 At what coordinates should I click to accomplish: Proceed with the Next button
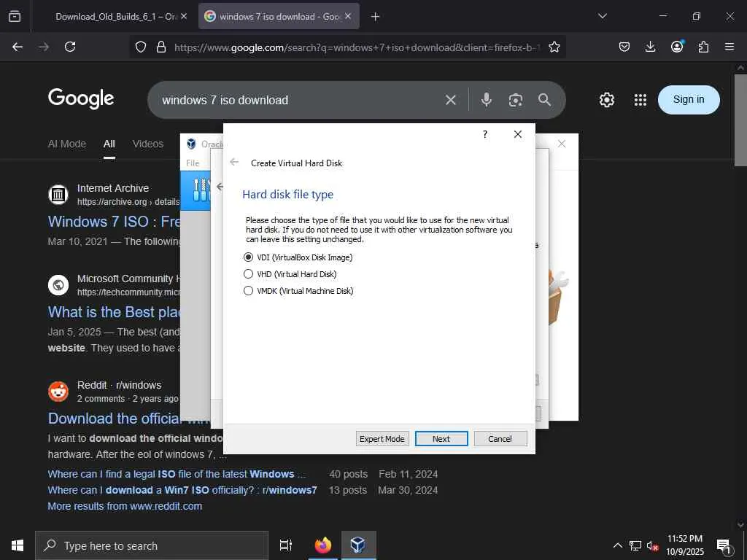(x=441, y=438)
